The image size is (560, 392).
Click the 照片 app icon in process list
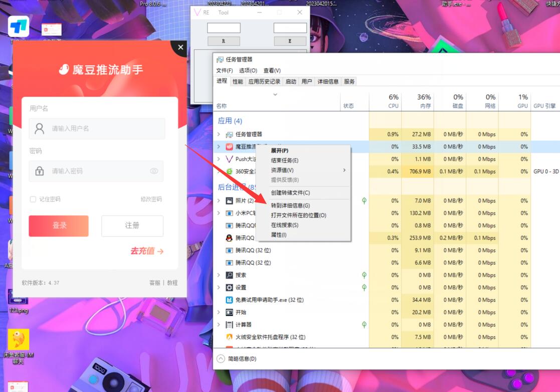(x=229, y=200)
